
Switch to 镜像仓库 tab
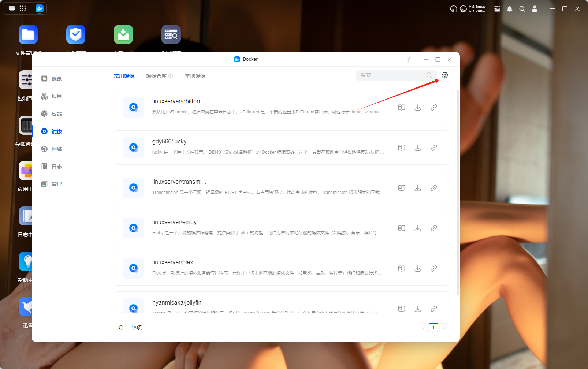tap(156, 76)
